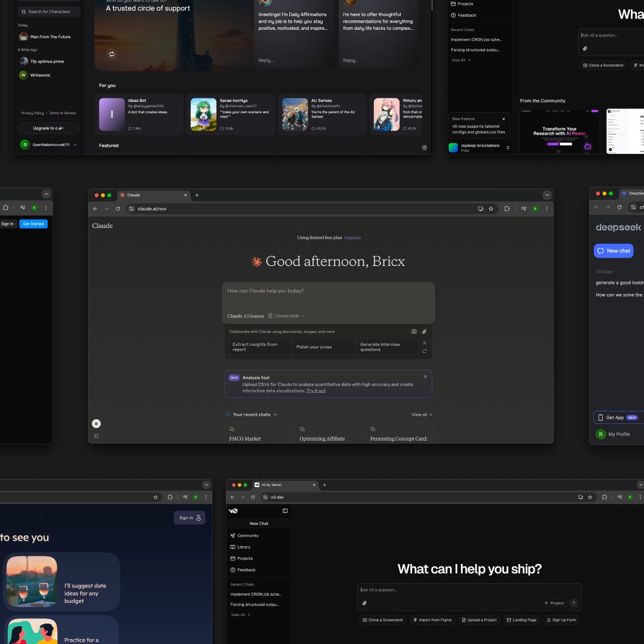The image size is (644, 644).
Task: Open Feedback in bottom v0 sidebar
Action: click(243, 570)
